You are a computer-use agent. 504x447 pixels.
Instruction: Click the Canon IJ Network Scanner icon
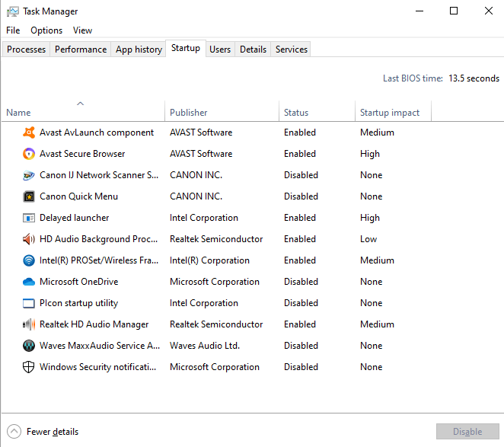(x=29, y=175)
